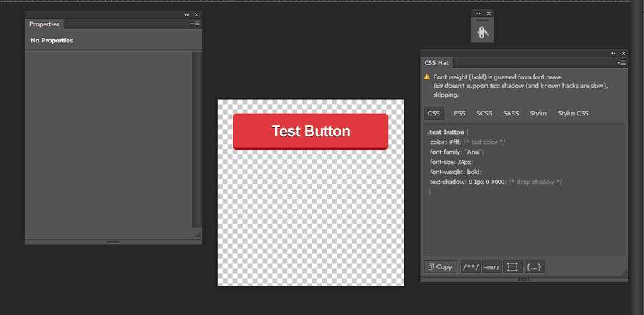The width and height of the screenshot is (644, 315).
Task: Click the text-shadow code line
Action: coord(496,182)
